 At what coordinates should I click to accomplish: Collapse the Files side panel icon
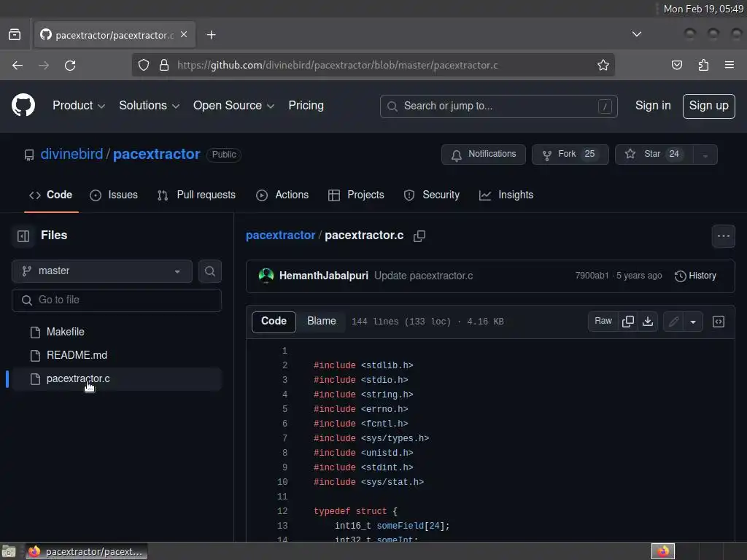23,236
